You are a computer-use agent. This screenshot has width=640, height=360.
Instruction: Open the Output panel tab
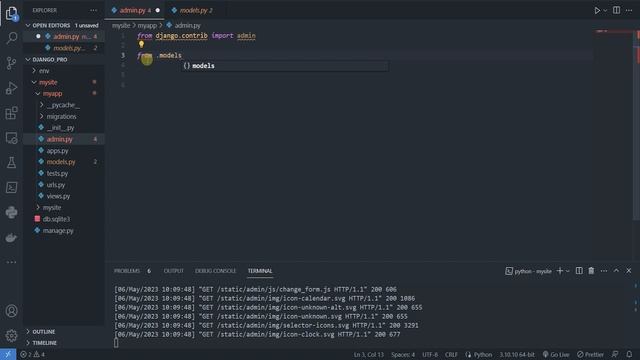[x=173, y=271]
